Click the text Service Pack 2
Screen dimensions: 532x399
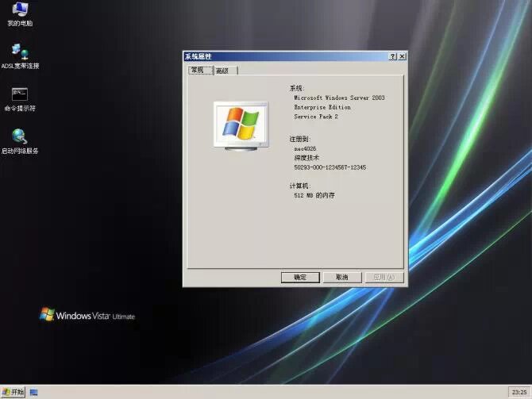[x=316, y=117]
